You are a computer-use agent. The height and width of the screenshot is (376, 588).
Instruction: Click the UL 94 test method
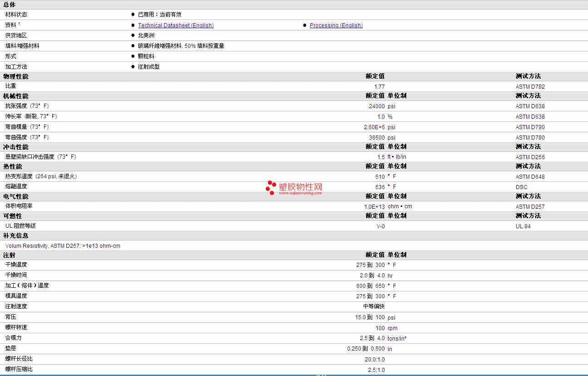tap(523, 226)
